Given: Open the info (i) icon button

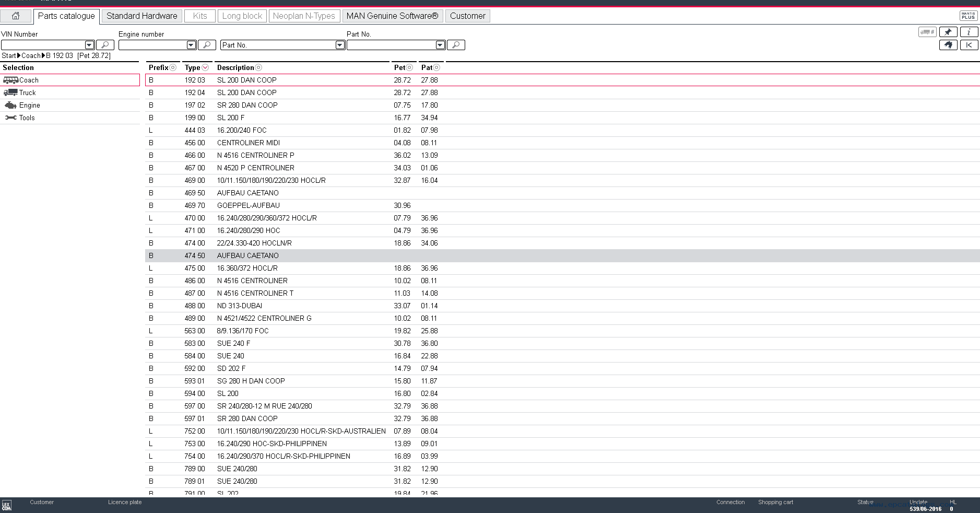Looking at the screenshot, I should tap(969, 32).
